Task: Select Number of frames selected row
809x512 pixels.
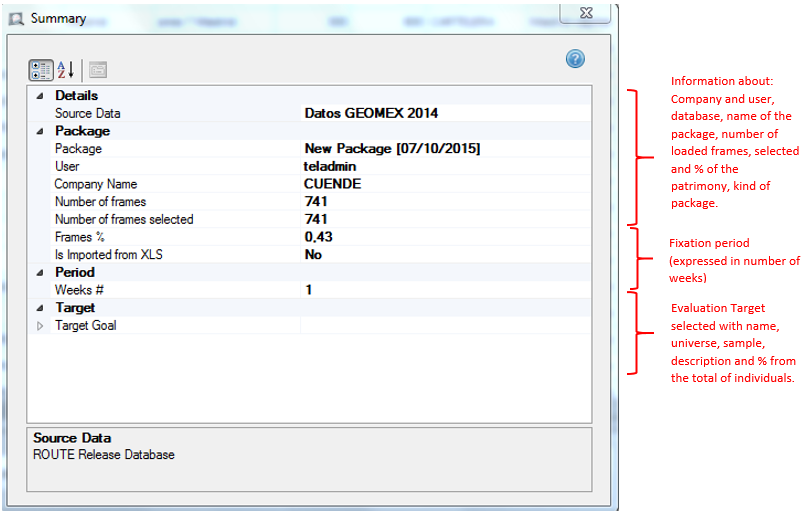Action: 124,219
